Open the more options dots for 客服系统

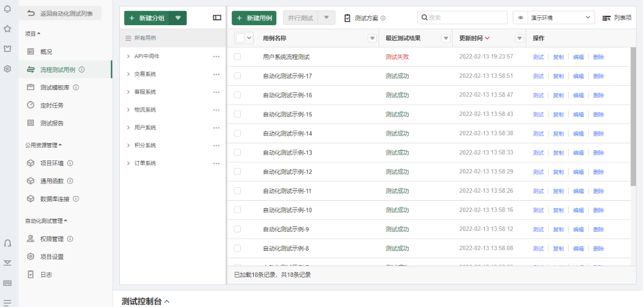pos(217,92)
